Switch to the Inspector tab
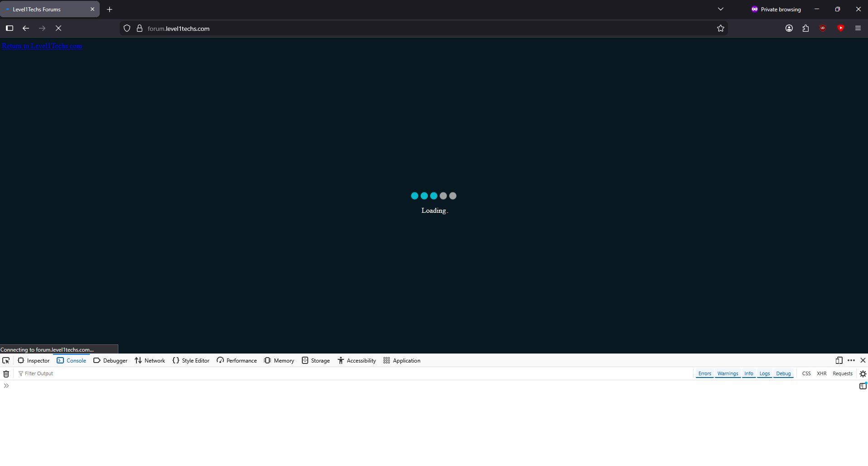Viewport: 868px width, 466px height. coord(34,361)
